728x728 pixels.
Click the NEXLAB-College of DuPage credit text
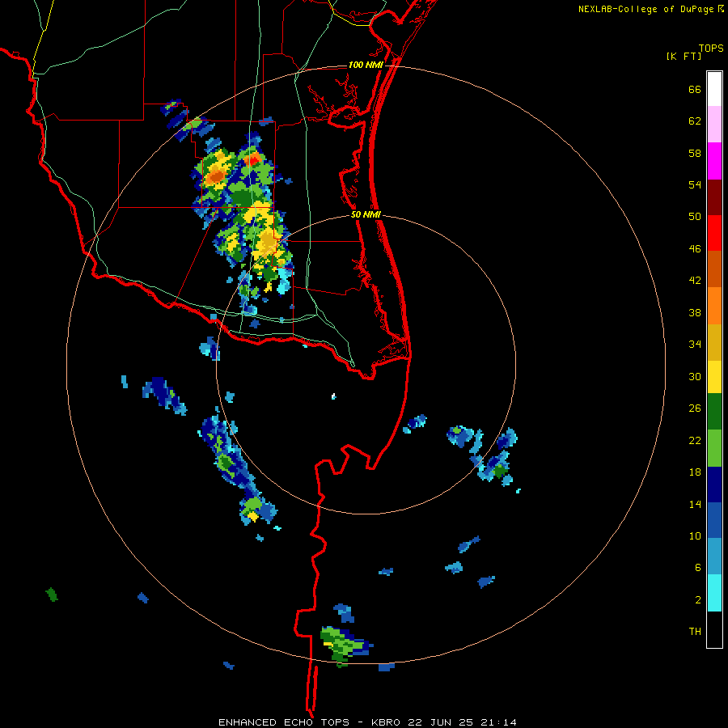[x=650, y=9]
